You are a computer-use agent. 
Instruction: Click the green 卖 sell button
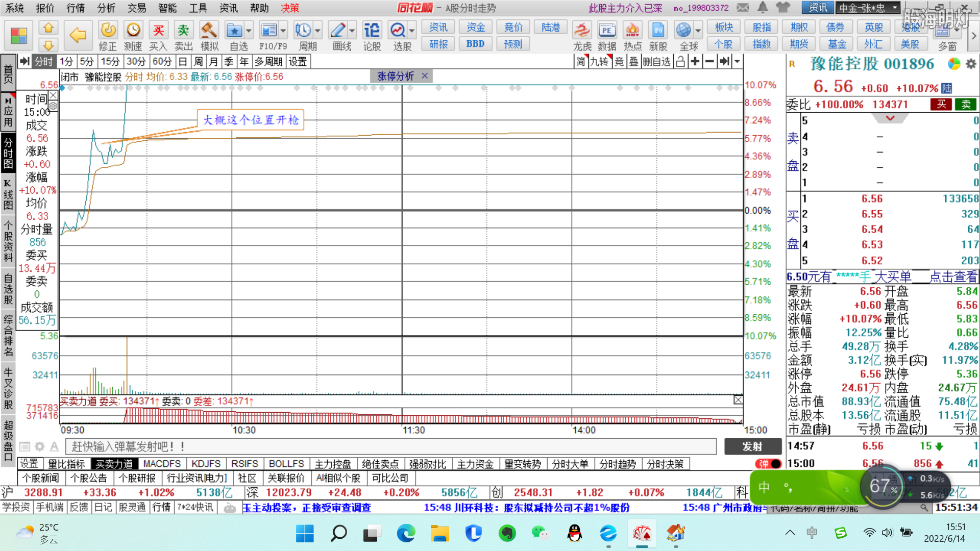966,105
